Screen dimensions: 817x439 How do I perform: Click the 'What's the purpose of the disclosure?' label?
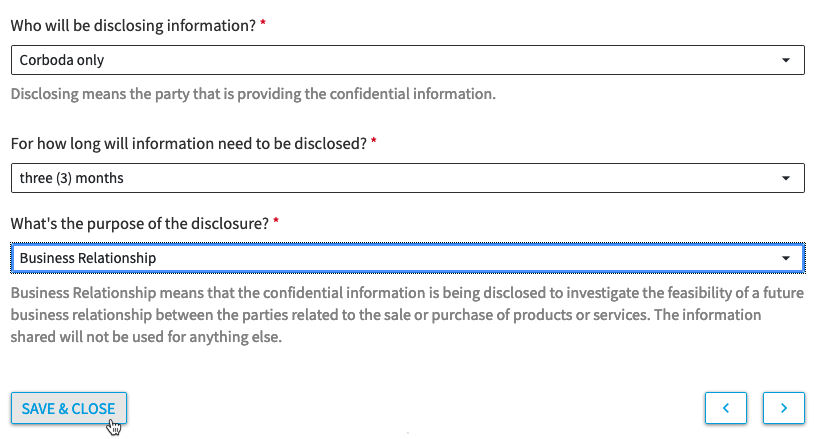pyautogui.click(x=140, y=223)
